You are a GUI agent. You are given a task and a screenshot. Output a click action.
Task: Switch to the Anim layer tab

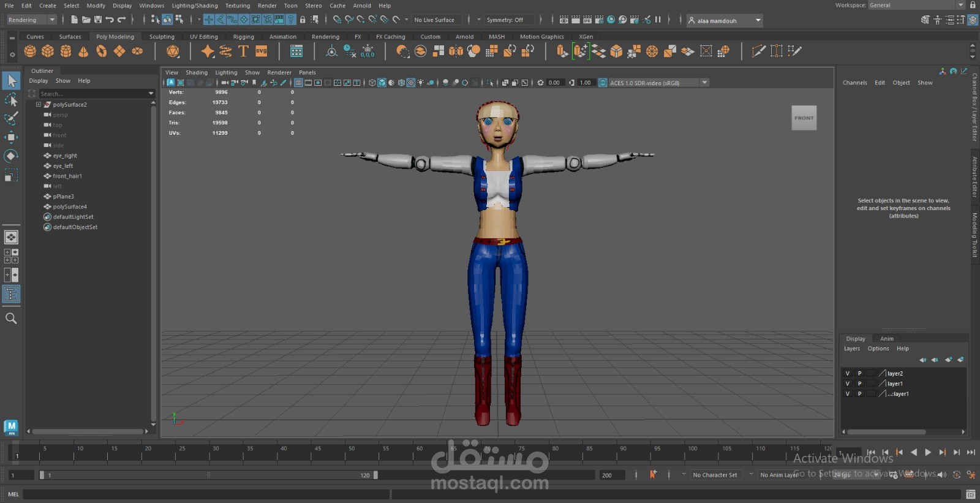(887, 339)
